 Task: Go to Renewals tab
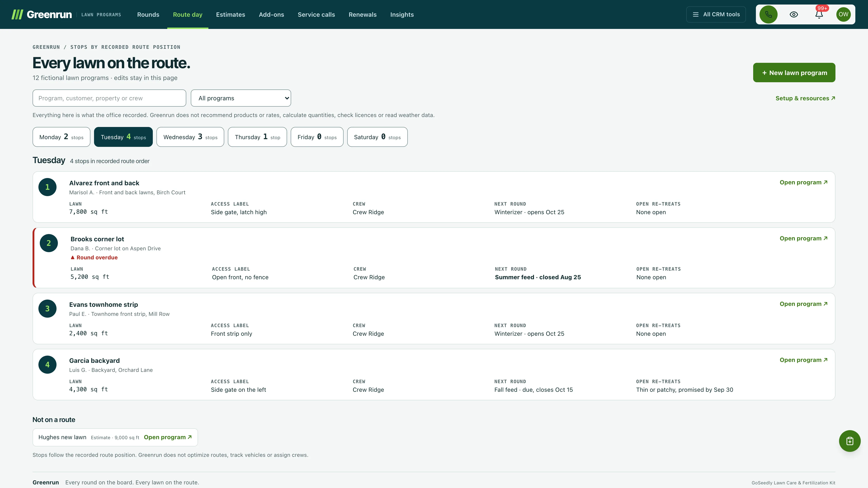pyautogui.click(x=363, y=14)
